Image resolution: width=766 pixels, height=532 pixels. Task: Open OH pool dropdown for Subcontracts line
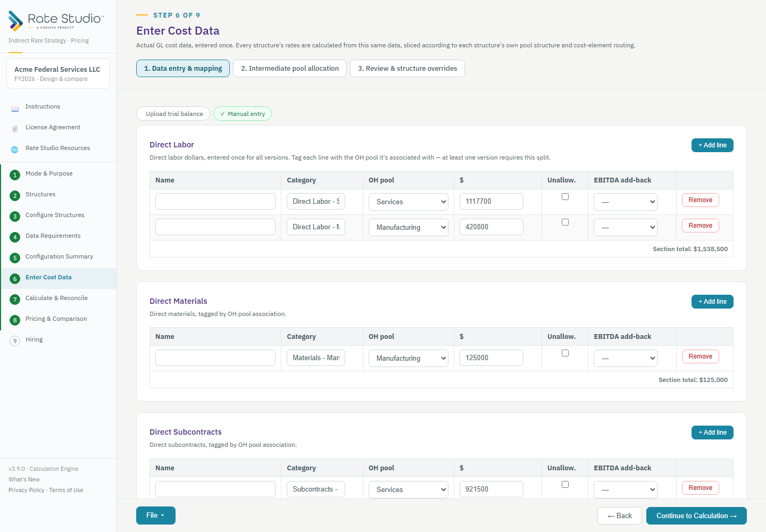pyautogui.click(x=409, y=489)
